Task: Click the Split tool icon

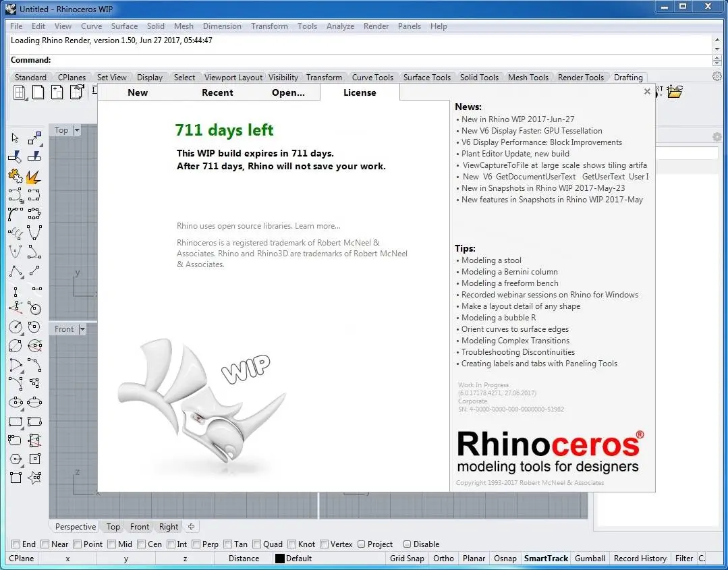Action: point(34,157)
